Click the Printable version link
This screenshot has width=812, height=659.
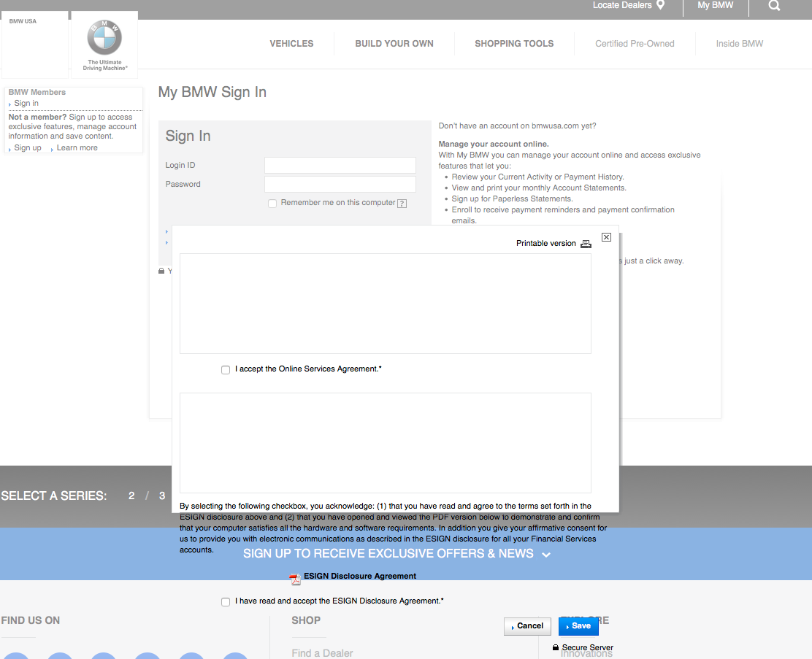pos(545,243)
